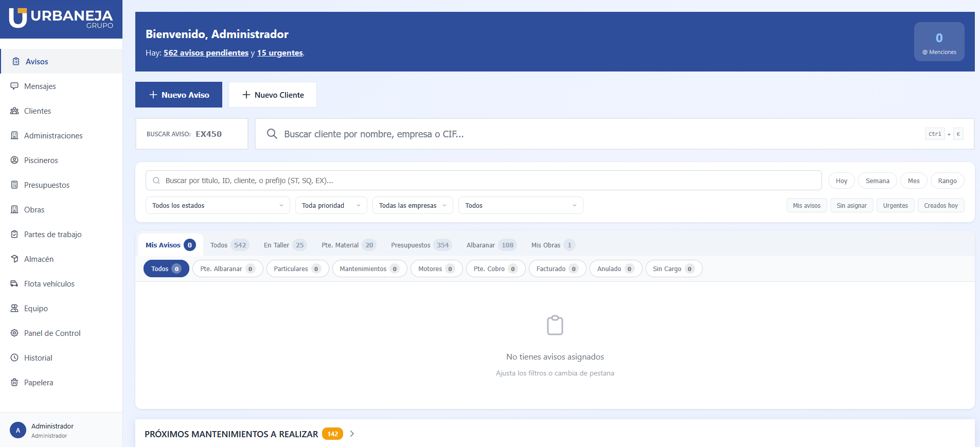
Task: Click the magnifier icon in avisos search
Action: coord(156,181)
